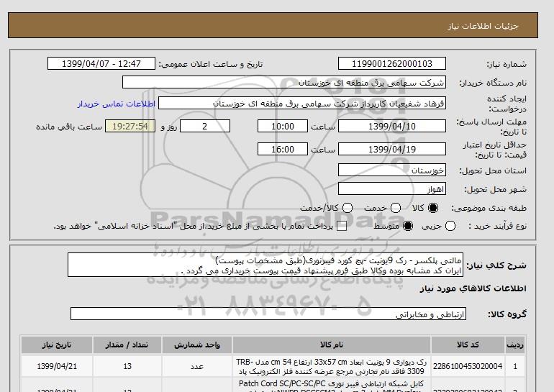The image size is (554, 392).
Task: Click the تاریخ نیاز column header
Action: pos(57,345)
